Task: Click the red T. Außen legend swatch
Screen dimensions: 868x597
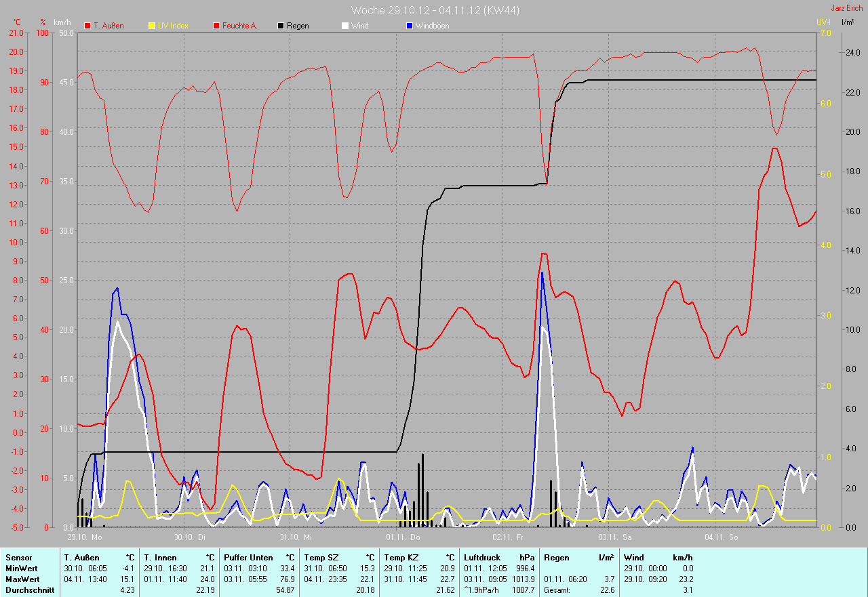Action: [87, 26]
